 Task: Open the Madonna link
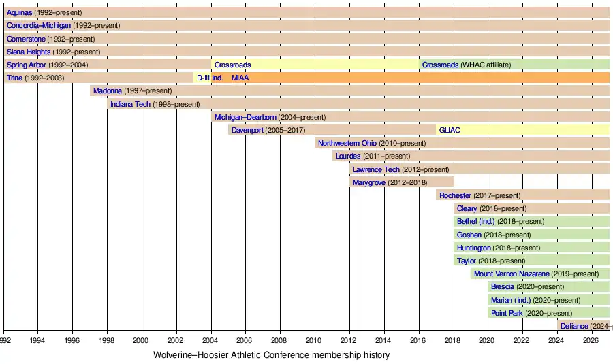(108, 91)
